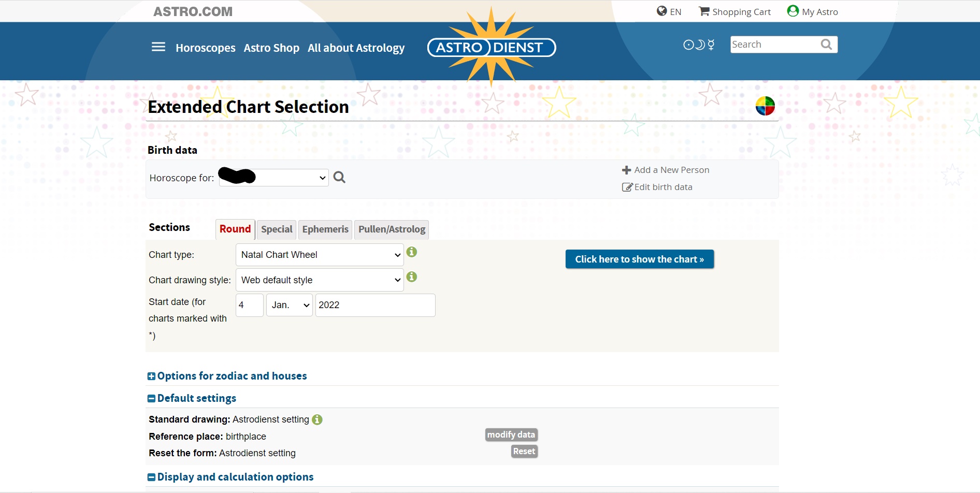
Task: Open All about Astrology menu
Action: pos(356,48)
